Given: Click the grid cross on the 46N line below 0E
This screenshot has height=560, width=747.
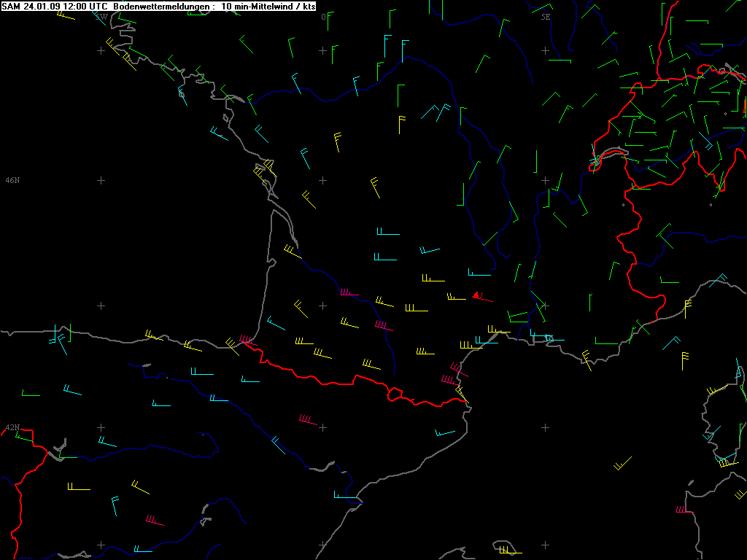Looking at the screenshot, I should pos(322,180).
